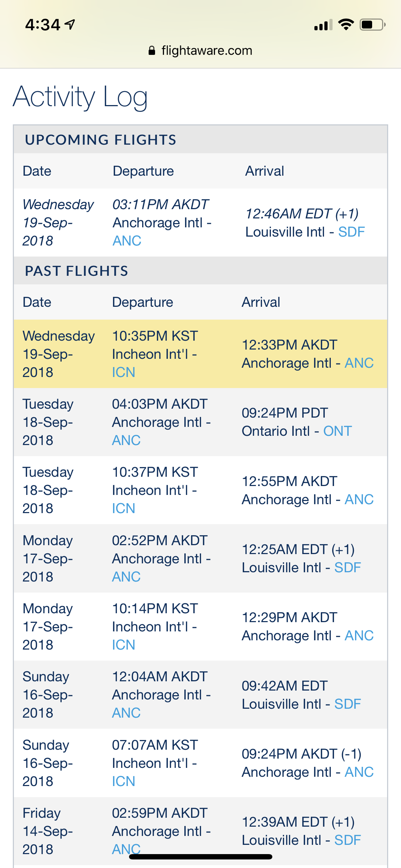Tap the PAST FLIGHTS section header
Viewport: 401px width, 868px height.
[x=76, y=271]
